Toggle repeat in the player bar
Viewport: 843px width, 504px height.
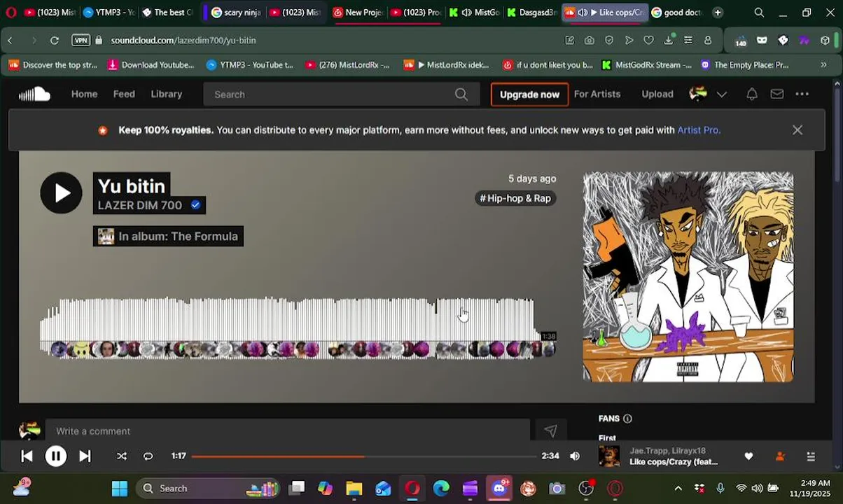(x=148, y=456)
